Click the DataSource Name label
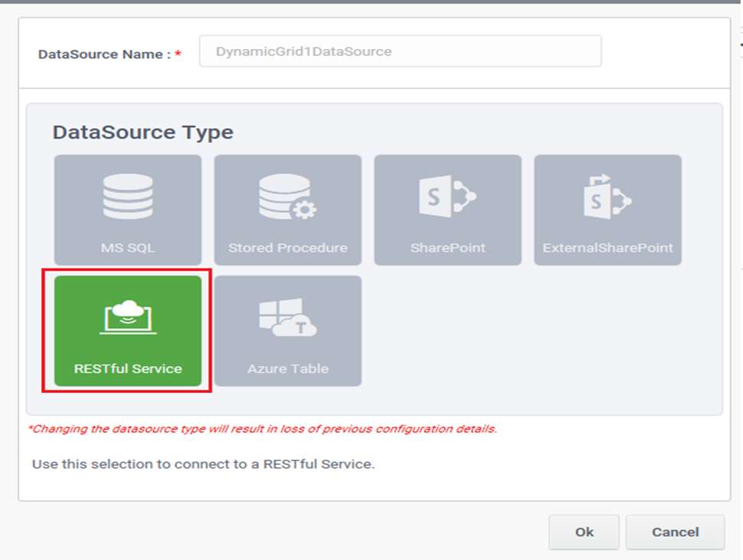The image size is (743, 560). (x=110, y=54)
